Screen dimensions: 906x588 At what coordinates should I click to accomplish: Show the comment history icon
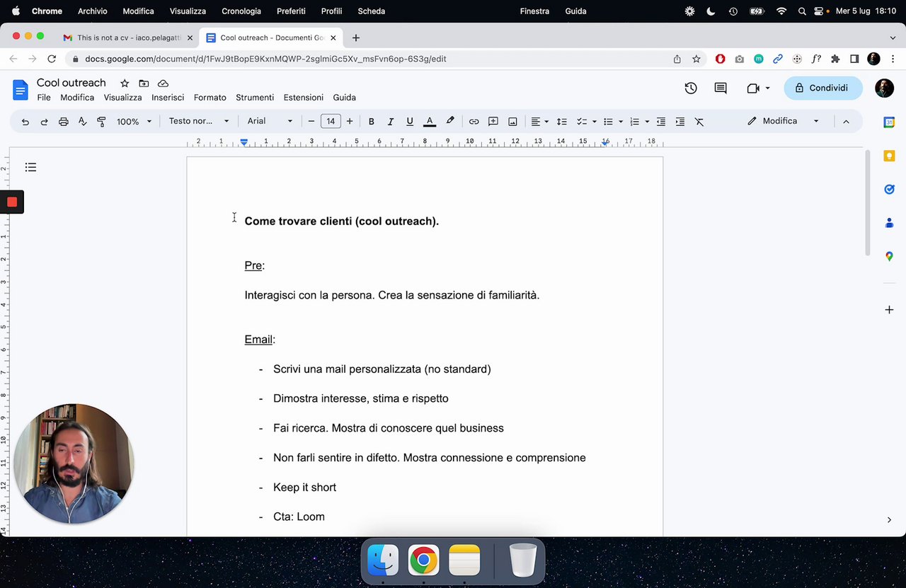point(721,88)
